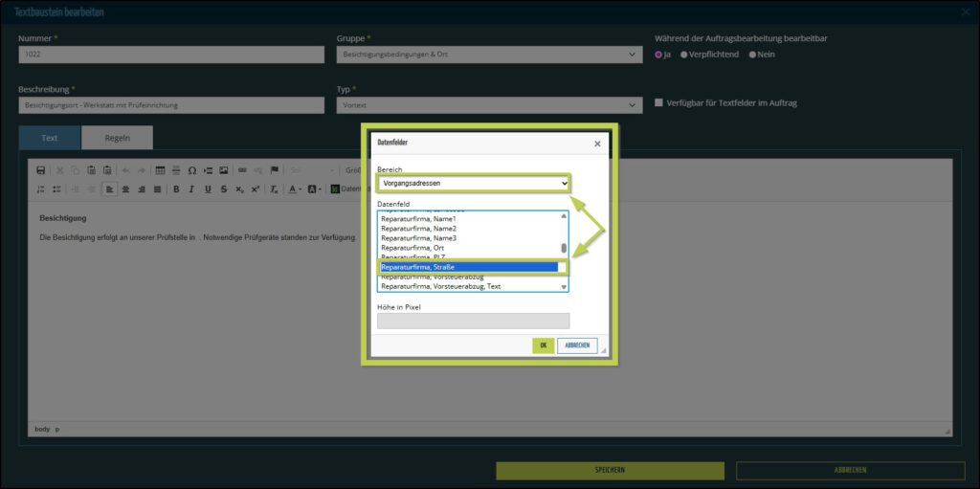Click the Speichern button
This screenshot has width=980, height=489.
pyautogui.click(x=610, y=470)
